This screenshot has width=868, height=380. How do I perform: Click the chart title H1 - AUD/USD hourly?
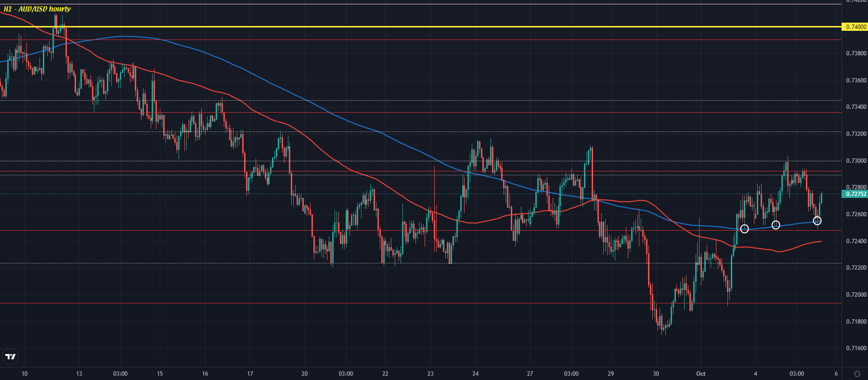point(37,9)
